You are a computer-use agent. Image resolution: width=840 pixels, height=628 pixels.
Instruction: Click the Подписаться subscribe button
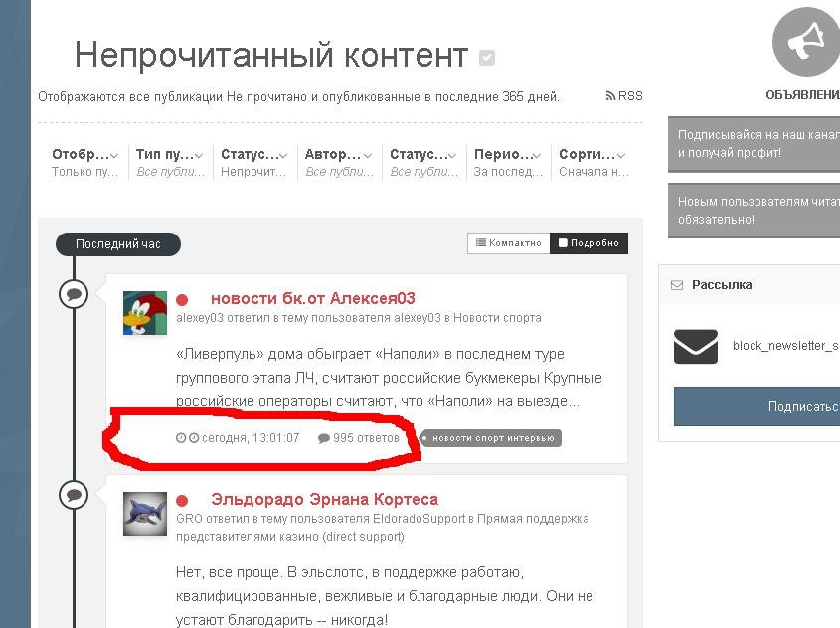(756, 406)
